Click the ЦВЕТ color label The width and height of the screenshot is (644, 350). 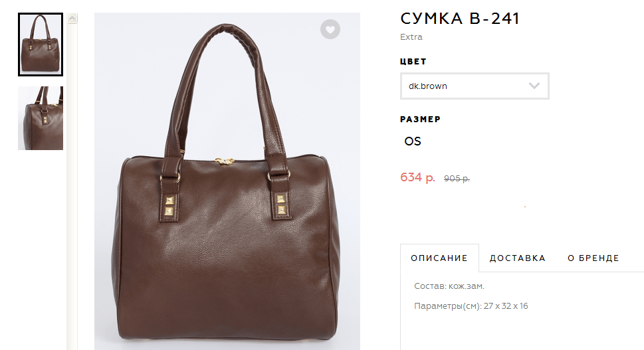[x=413, y=62]
